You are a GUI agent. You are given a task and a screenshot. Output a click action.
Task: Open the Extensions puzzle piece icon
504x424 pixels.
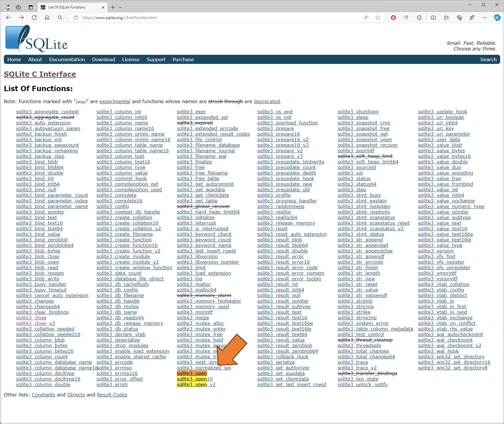tap(419, 18)
